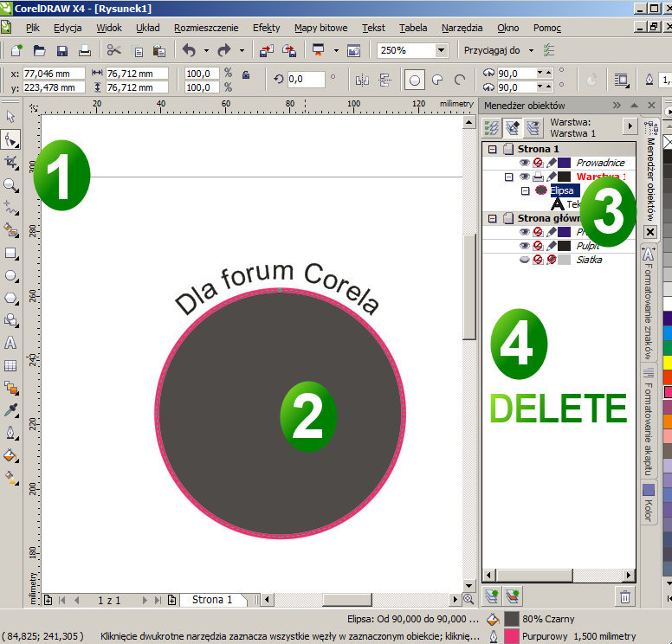Pick the Ellipse tool in the toolbox

[11, 275]
